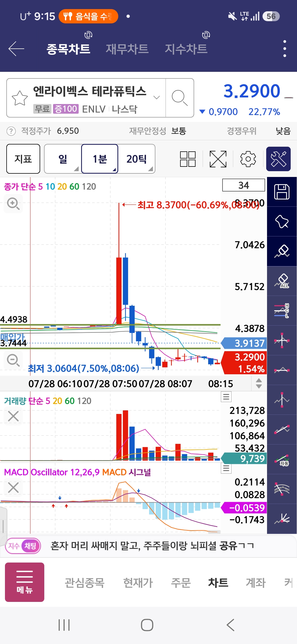
Task: Tap the 종가 단순 moving average legend
Action: pyautogui.click(x=50, y=187)
